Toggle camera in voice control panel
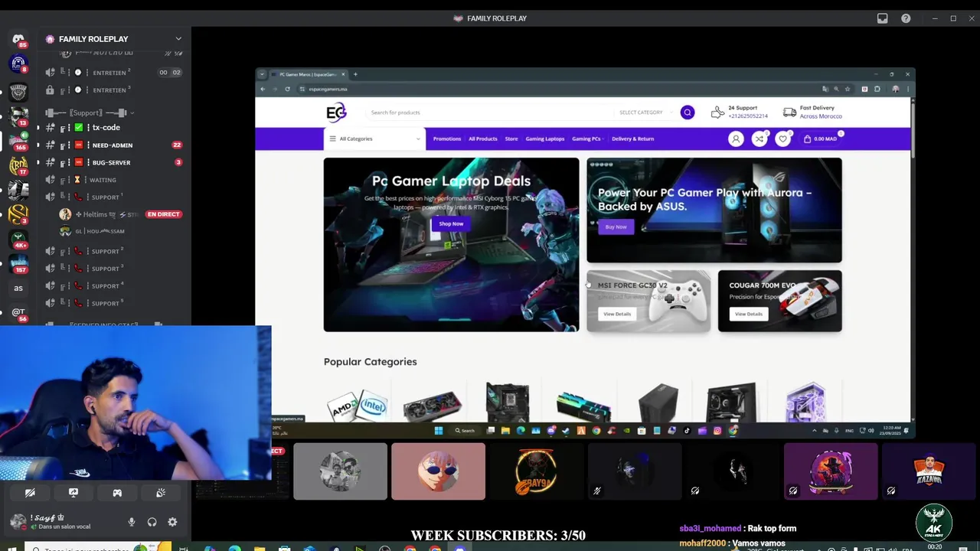980x551 pixels. click(x=30, y=493)
